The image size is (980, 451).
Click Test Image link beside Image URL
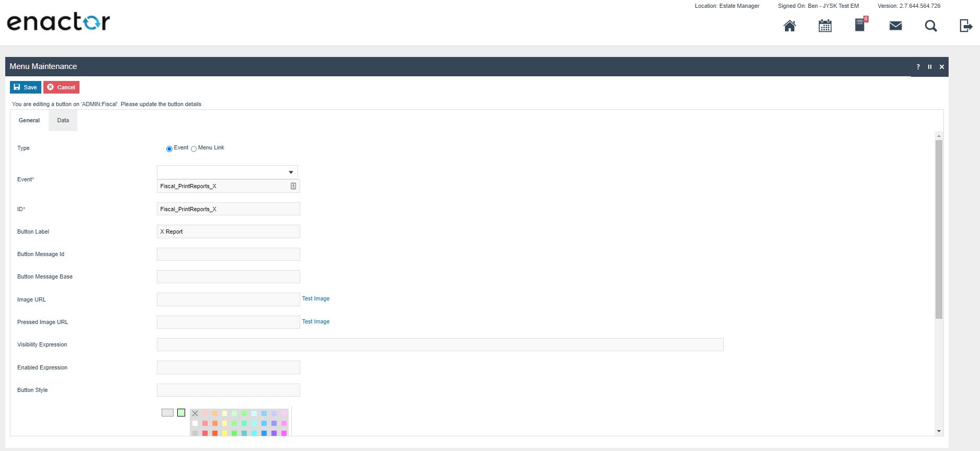pyautogui.click(x=315, y=299)
